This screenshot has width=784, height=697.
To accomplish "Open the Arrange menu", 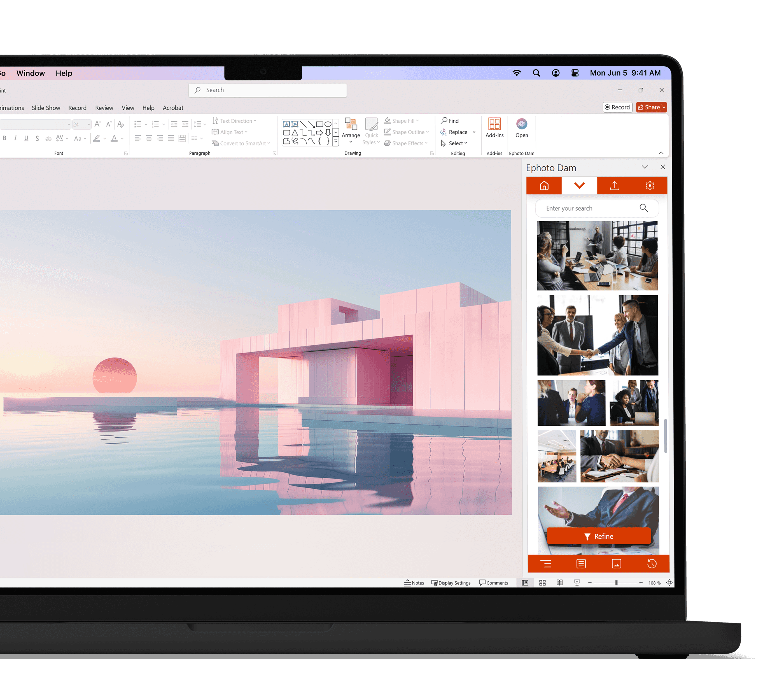I will [x=351, y=131].
